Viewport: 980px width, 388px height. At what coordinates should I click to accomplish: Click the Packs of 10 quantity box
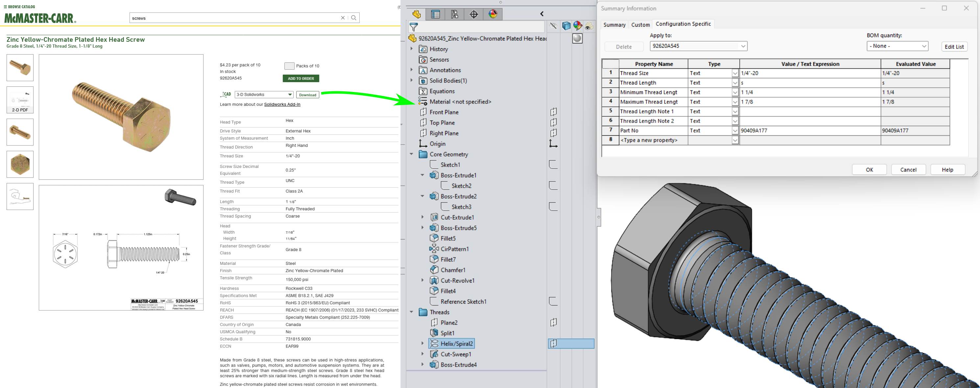pos(289,66)
